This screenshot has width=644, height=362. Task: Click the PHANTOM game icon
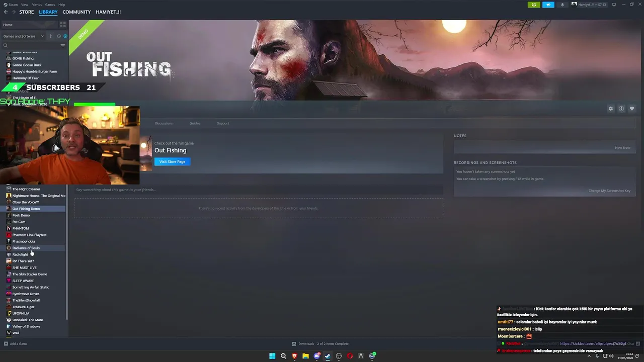9,228
